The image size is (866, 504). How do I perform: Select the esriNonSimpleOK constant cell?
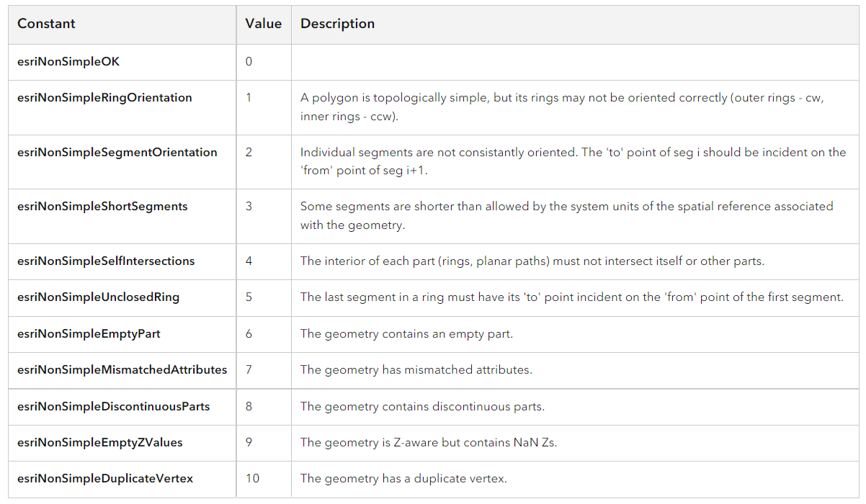click(x=68, y=62)
